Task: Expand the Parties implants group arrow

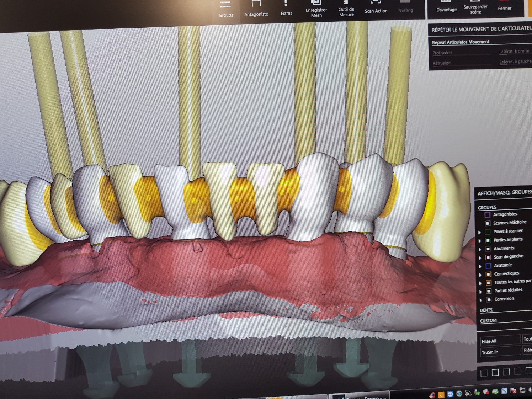Action: 480,241
